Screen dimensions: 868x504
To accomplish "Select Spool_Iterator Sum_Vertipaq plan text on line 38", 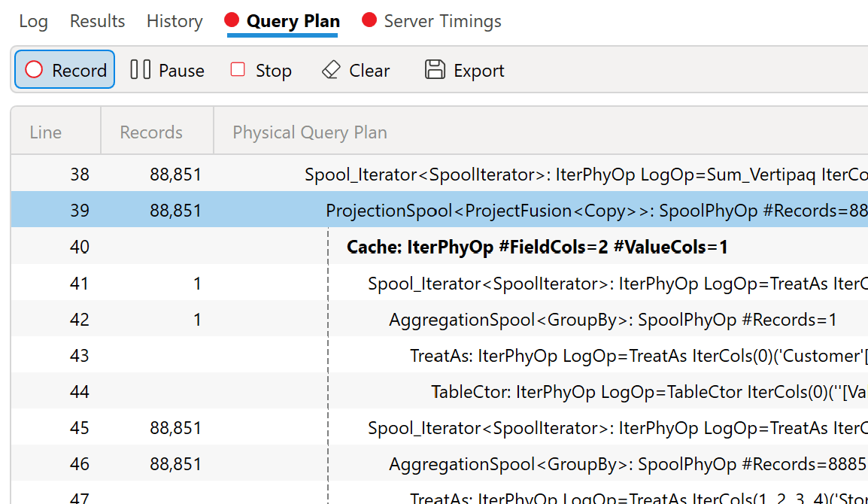I will pyautogui.click(x=586, y=175).
